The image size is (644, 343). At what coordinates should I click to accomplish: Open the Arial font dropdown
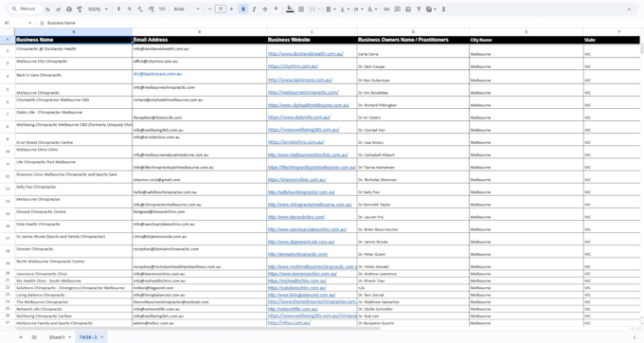(187, 9)
